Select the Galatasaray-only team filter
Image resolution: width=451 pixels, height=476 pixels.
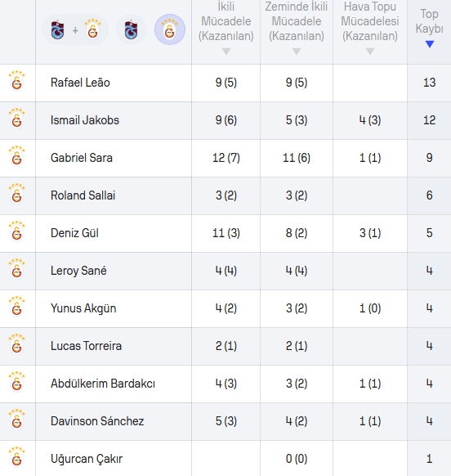coord(170,29)
